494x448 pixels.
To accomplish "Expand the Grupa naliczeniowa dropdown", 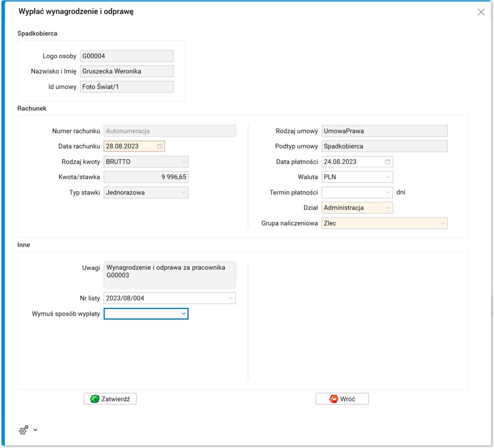I will [x=443, y=223].
